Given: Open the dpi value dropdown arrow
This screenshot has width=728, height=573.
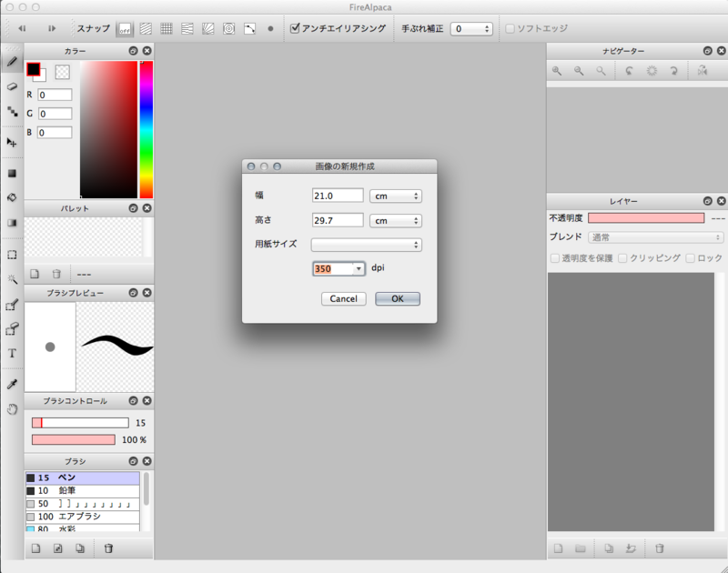Looking at the screenshot, I should [359, 268].
